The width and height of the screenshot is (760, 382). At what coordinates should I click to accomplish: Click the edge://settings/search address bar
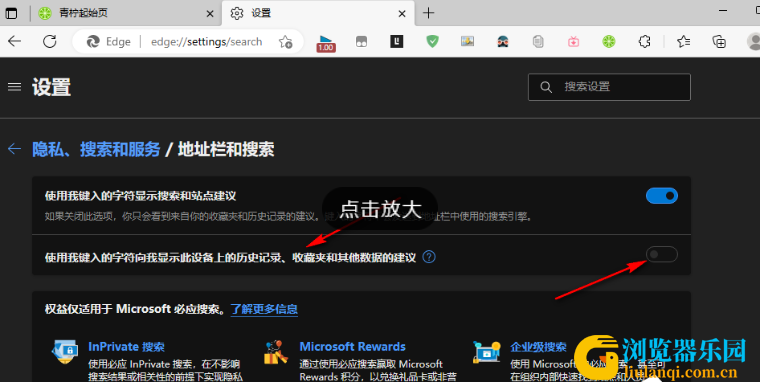point(188,42)
